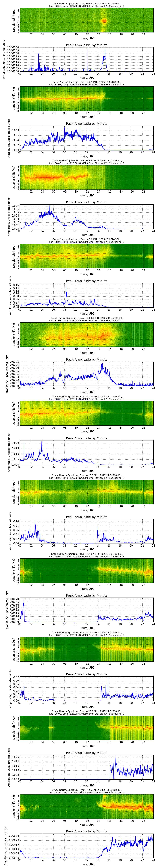Click the 'Hours, UTC' label under the bottom amplitude plot
This screenshot has height=868, width=158.
pyautogui.click(x=86, y=864)
